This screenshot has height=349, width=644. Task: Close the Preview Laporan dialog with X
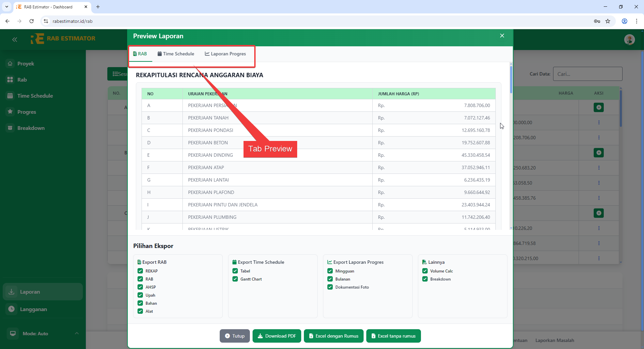point(502,36)
